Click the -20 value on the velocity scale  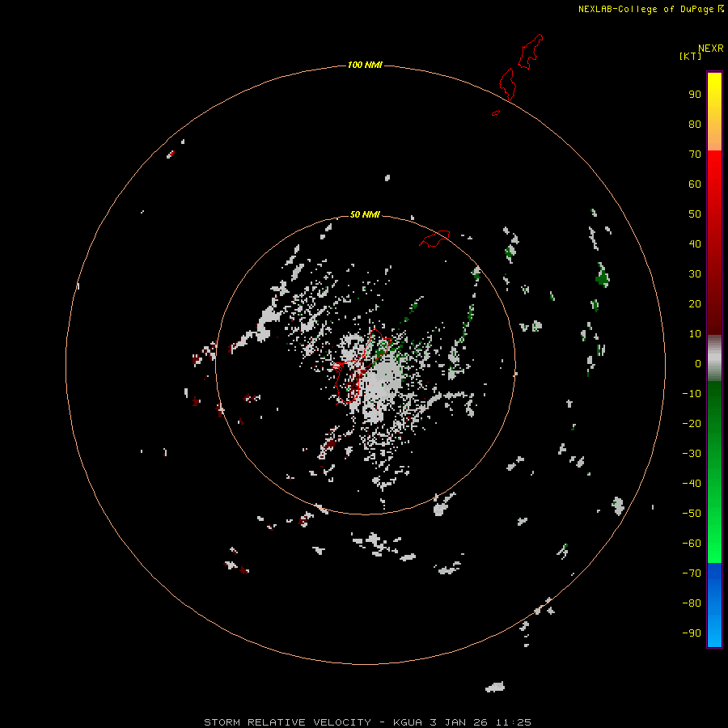pos(692,424)
